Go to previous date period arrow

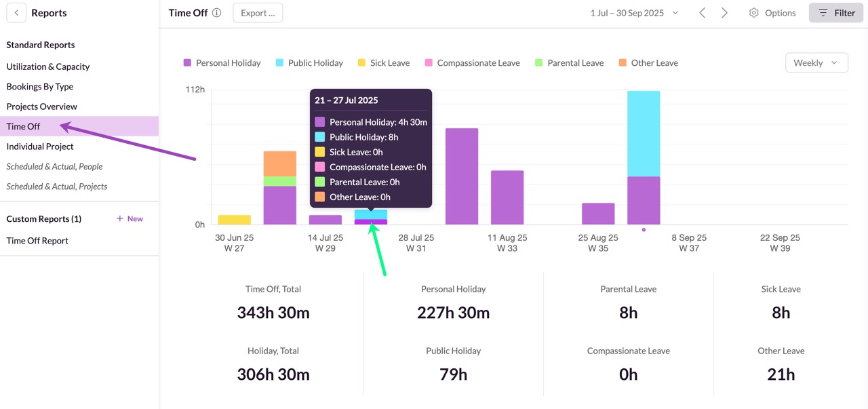click(702, 13)
